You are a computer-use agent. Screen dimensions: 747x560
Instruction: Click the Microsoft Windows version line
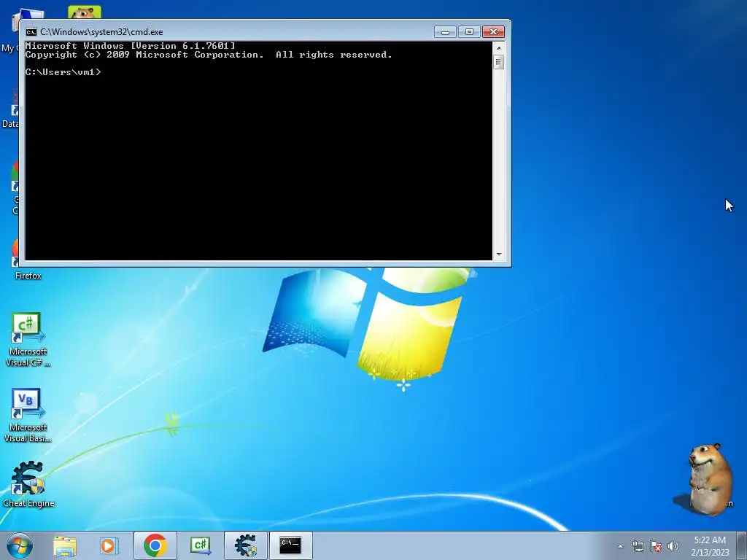[130, 46]
